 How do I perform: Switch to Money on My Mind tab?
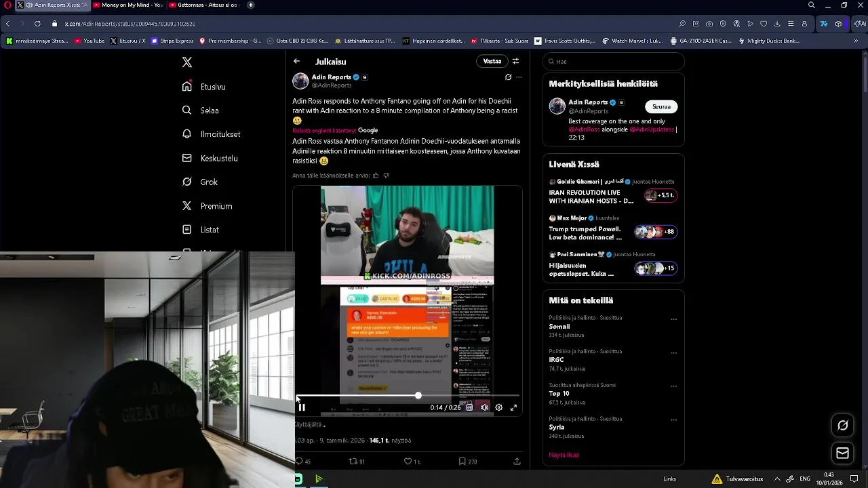(128, 5)
